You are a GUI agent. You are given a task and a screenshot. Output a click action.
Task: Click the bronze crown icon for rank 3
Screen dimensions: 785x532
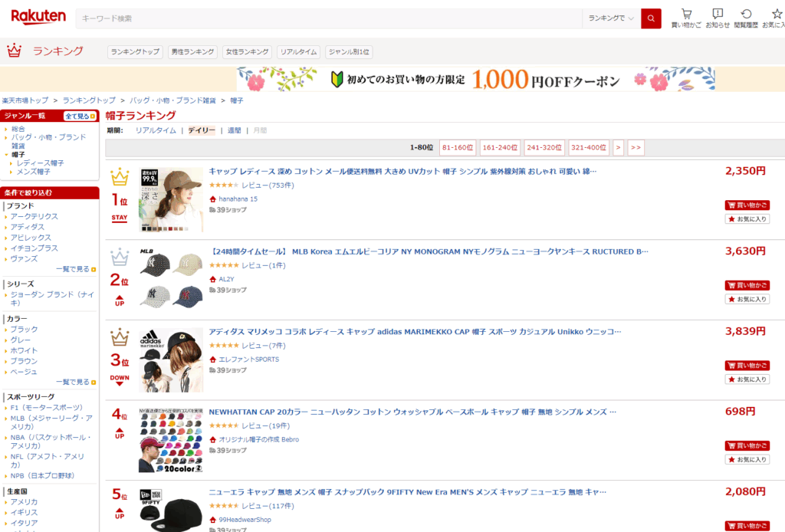(120, 337)
